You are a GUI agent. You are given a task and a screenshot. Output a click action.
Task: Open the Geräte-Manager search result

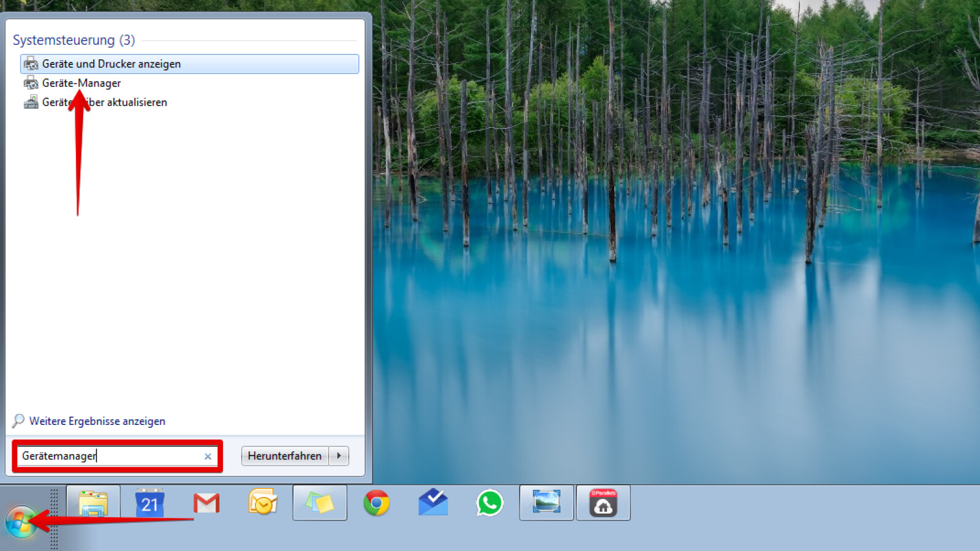point(81,83)
